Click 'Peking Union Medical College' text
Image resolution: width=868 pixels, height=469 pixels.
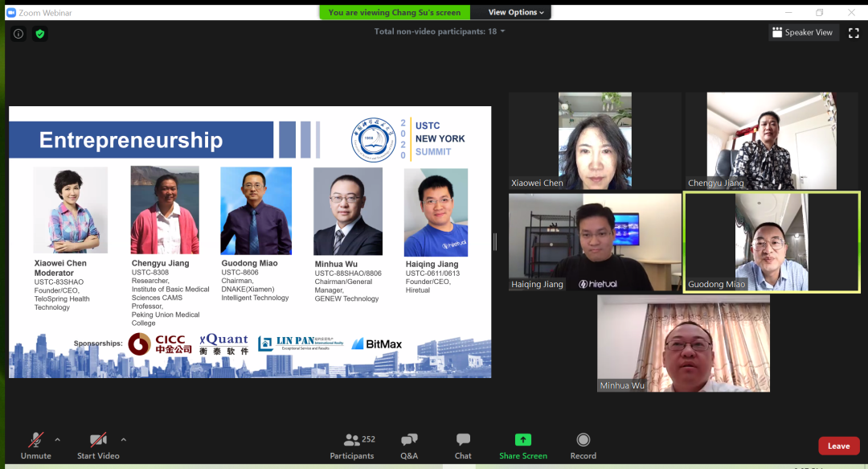[166, 319]
